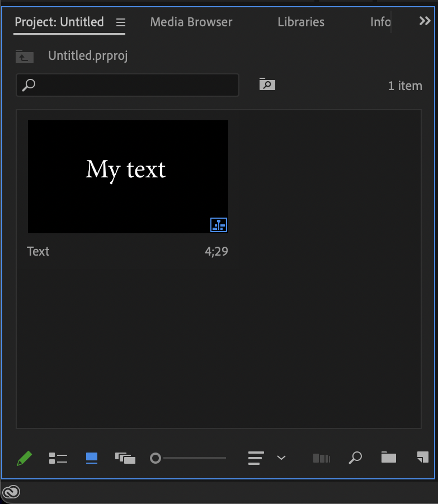This screenshot has height=504, width=438.
Task: Open search from the boxed magnifier icon
Action: click(267, 84)
